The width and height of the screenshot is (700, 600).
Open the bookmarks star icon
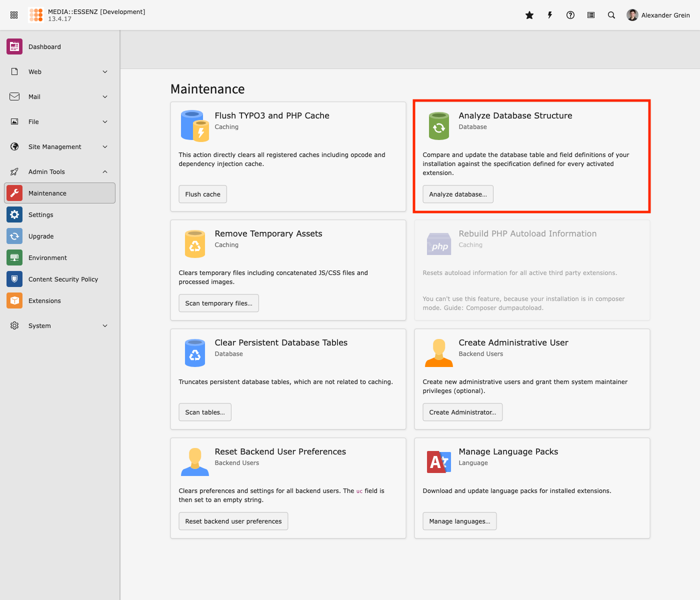click(x=529, y=15)
